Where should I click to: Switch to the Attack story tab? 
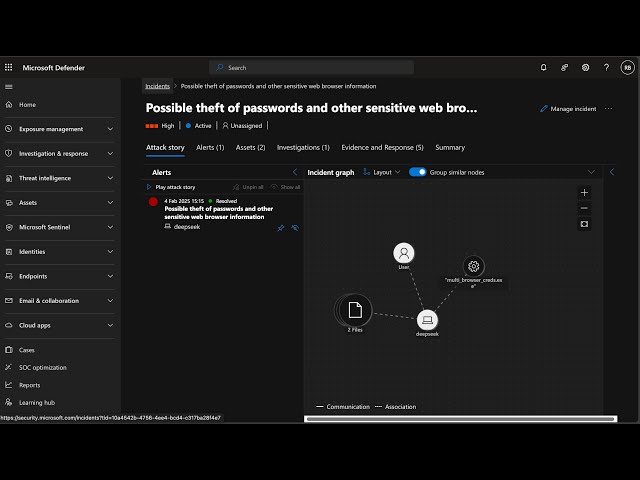coord(165,147)
